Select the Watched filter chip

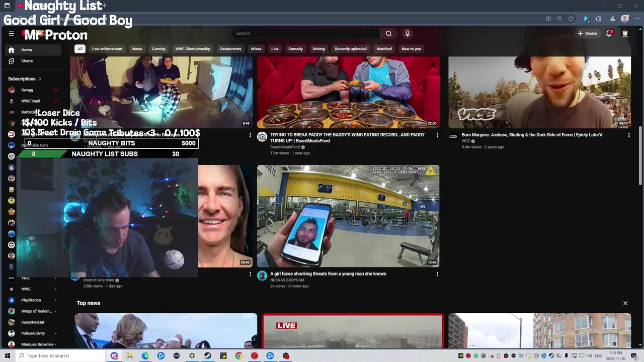[384, 49]
